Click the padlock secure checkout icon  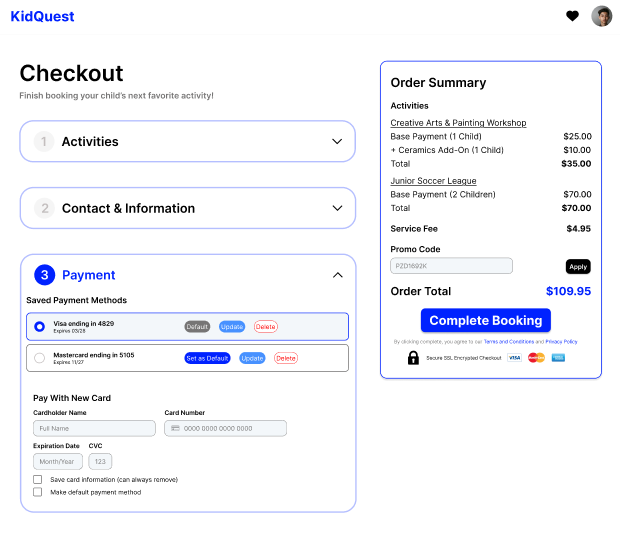coord(413,357)
